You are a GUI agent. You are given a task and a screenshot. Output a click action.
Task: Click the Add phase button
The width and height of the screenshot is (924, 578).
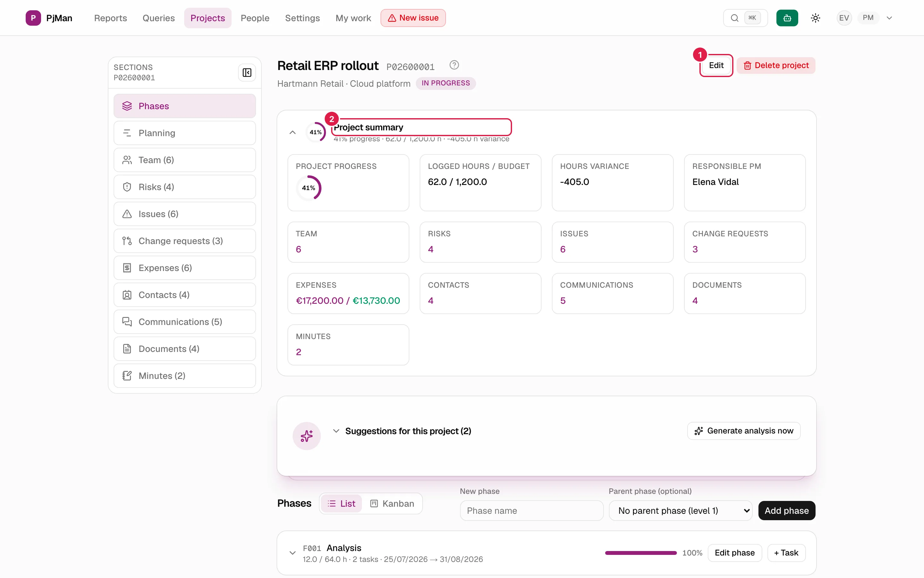tap(787, 511)
